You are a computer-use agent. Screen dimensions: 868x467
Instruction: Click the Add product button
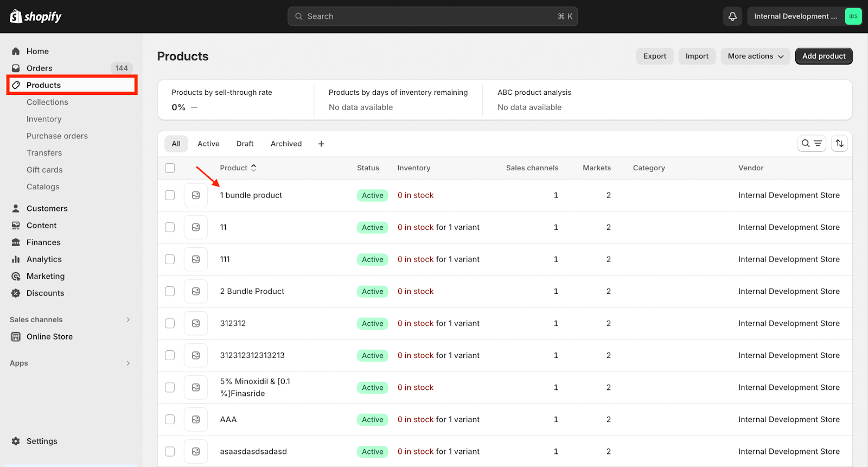click(x=824, y=56)
